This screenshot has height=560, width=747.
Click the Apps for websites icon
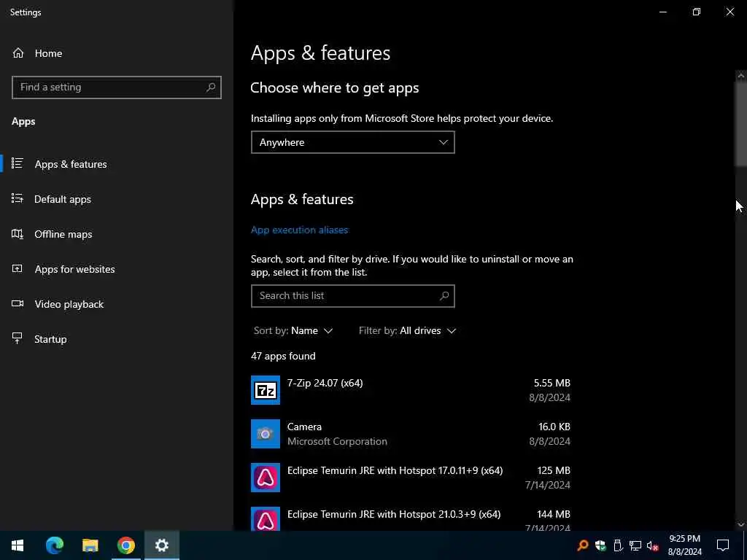tap(18, 268)
